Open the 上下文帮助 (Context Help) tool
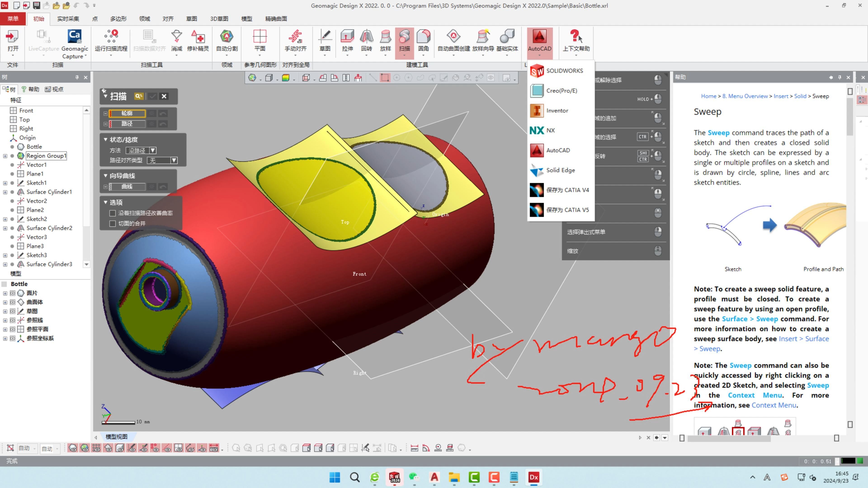The image size is (868, 488). 576,40
